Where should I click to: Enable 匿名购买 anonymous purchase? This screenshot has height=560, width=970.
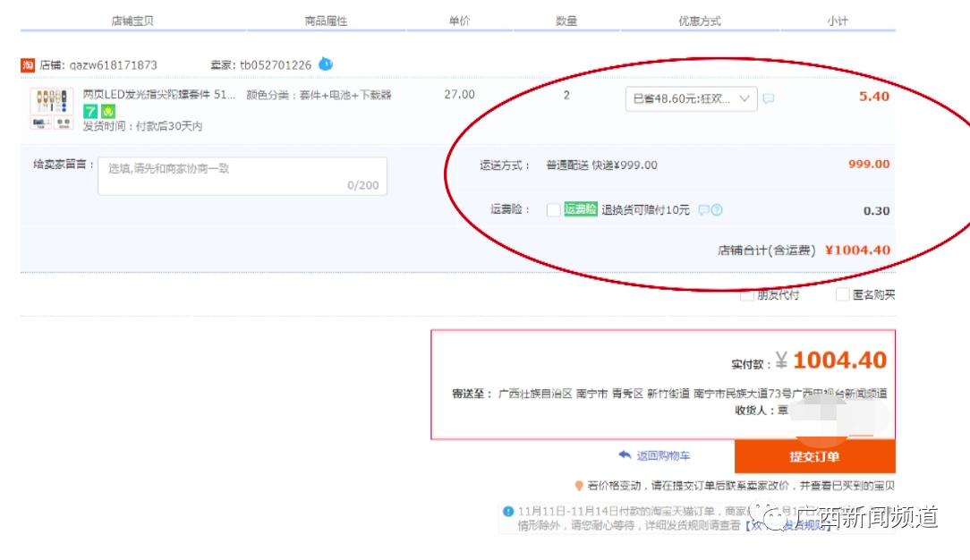tap(842, 294)
